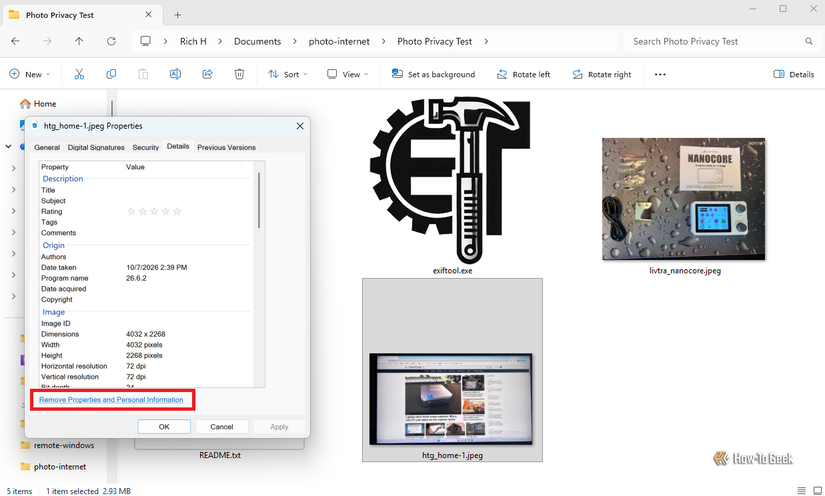Click the Rotate left button
825x496 pixels.
pyautogui.click(x=524, y=74)
